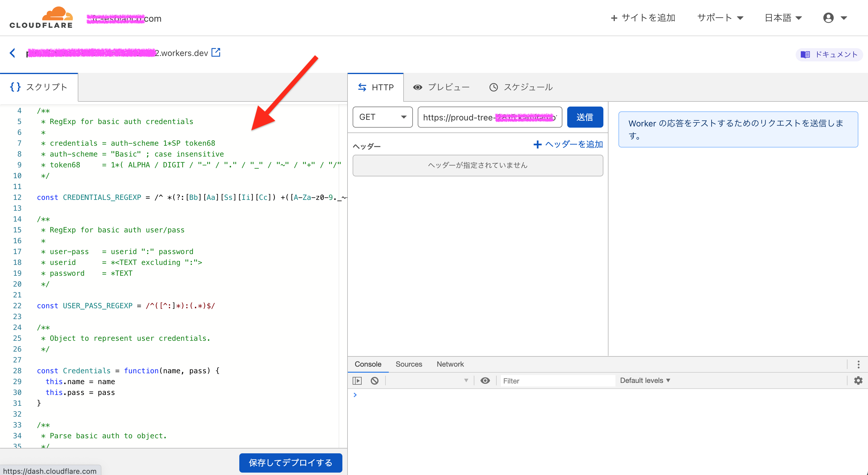This screenshot has height=475, width=868.
Task: Switch to the スケジュール tab
Action: click(x=520, y=87)
